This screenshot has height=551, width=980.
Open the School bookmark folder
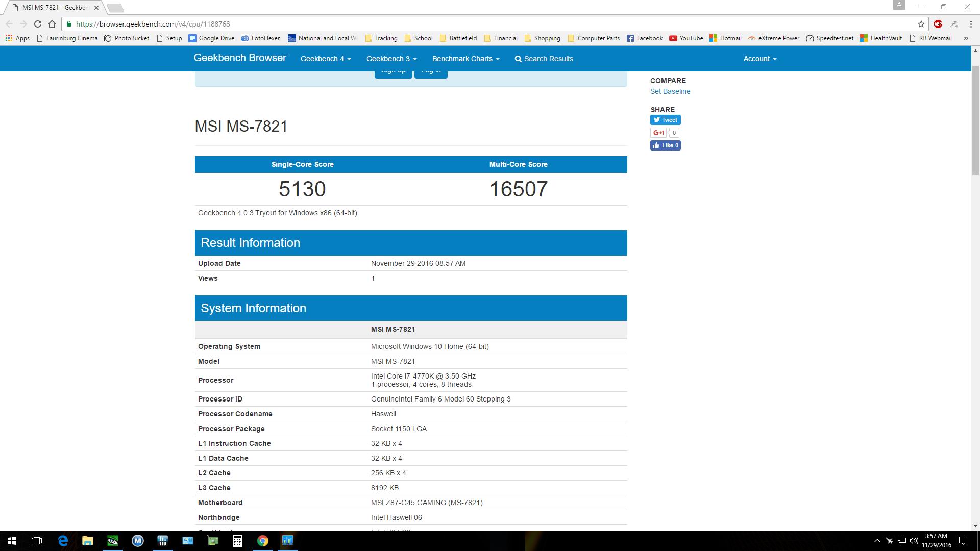pos(418,38)
